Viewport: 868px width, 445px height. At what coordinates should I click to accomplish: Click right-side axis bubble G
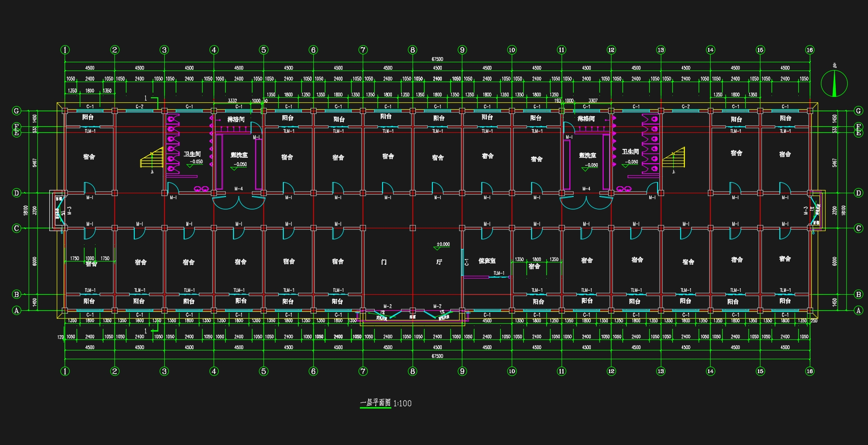(x=858, y=111)
